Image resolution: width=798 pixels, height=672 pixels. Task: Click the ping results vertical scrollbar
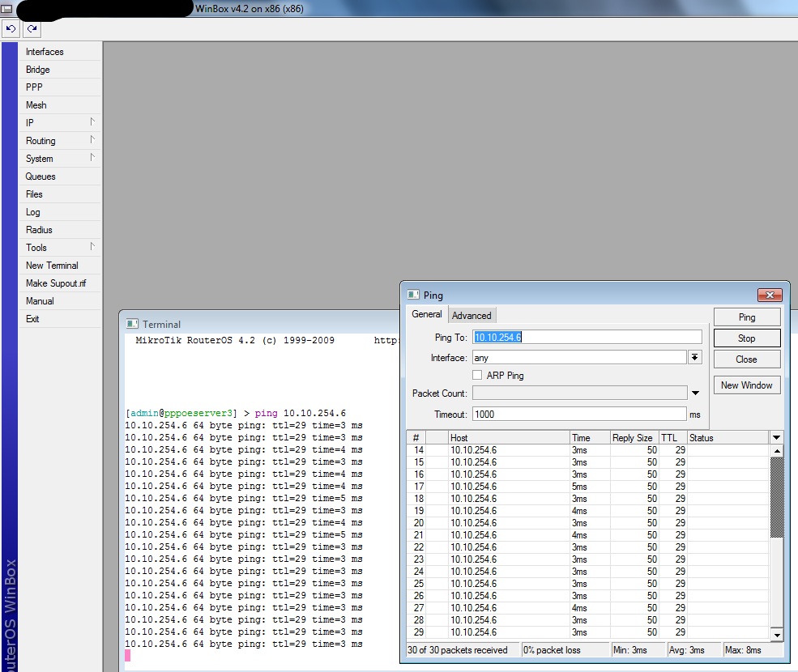point(777,498)
